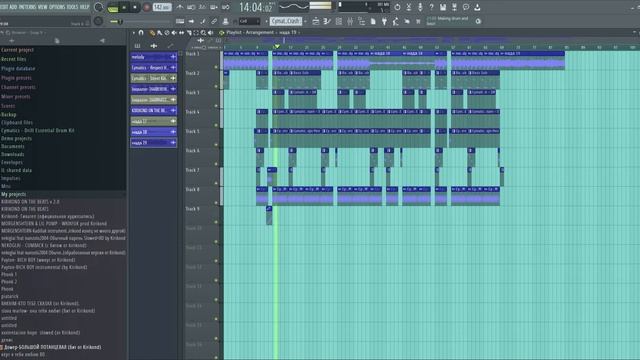Screen dimensions: 640x360
Task: Click the save project icon
Action: (443, 7)
